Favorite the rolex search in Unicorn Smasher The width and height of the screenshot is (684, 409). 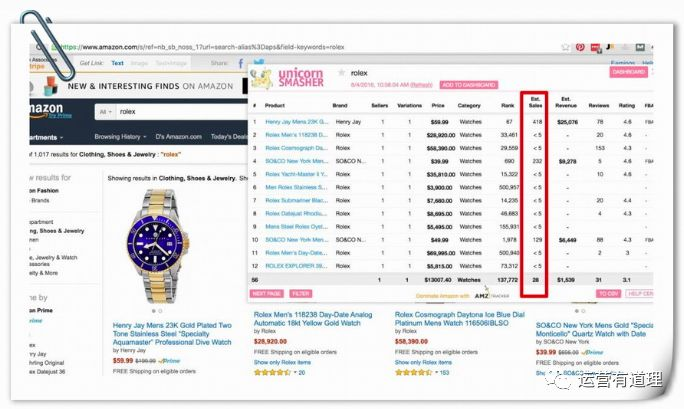pos(341,73)
